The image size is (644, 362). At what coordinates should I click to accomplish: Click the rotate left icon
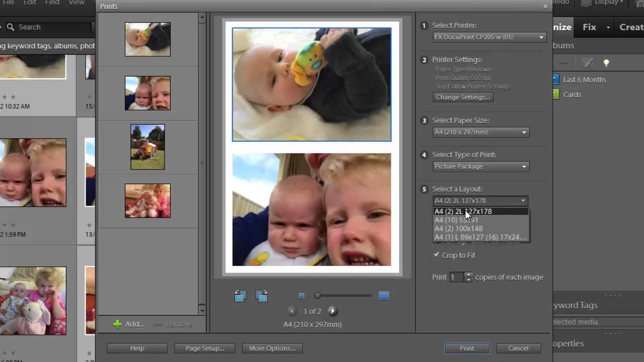click(240, 296)
